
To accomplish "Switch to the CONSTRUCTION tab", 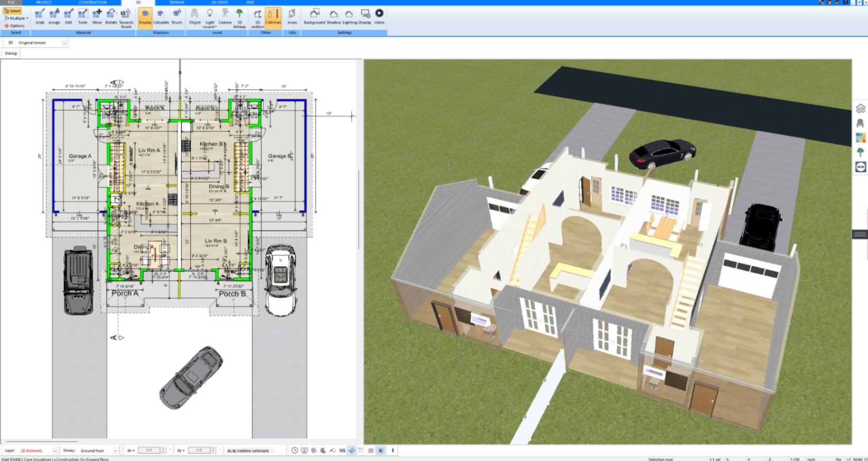I will click(93, 3).
